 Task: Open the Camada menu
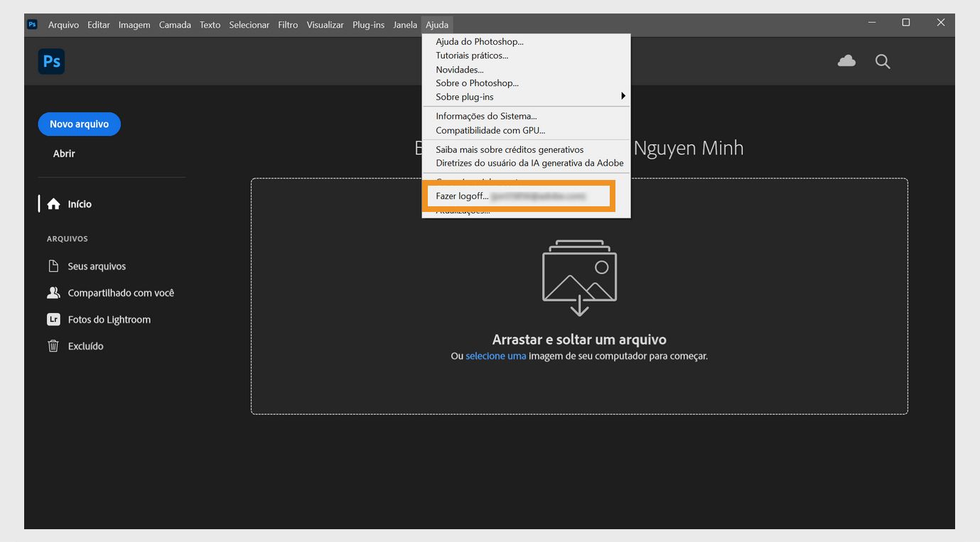(x=175, y=25)
